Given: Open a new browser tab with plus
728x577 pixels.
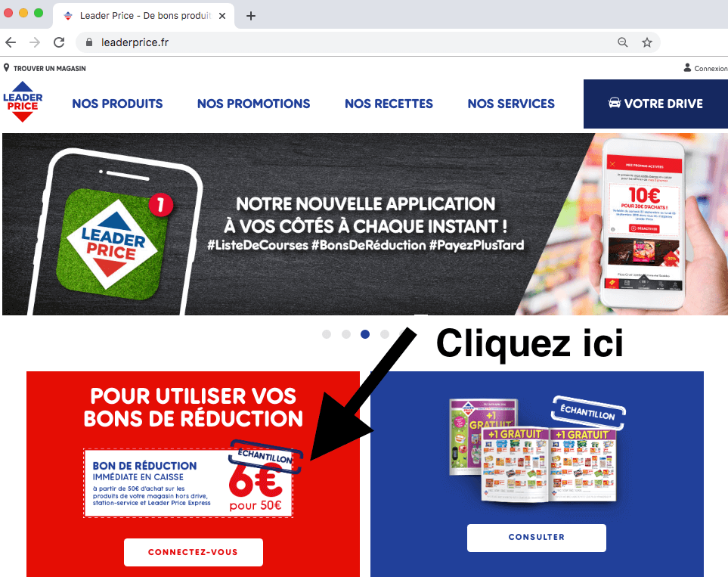Looking at the screenshot, I should tap(251, 16).
